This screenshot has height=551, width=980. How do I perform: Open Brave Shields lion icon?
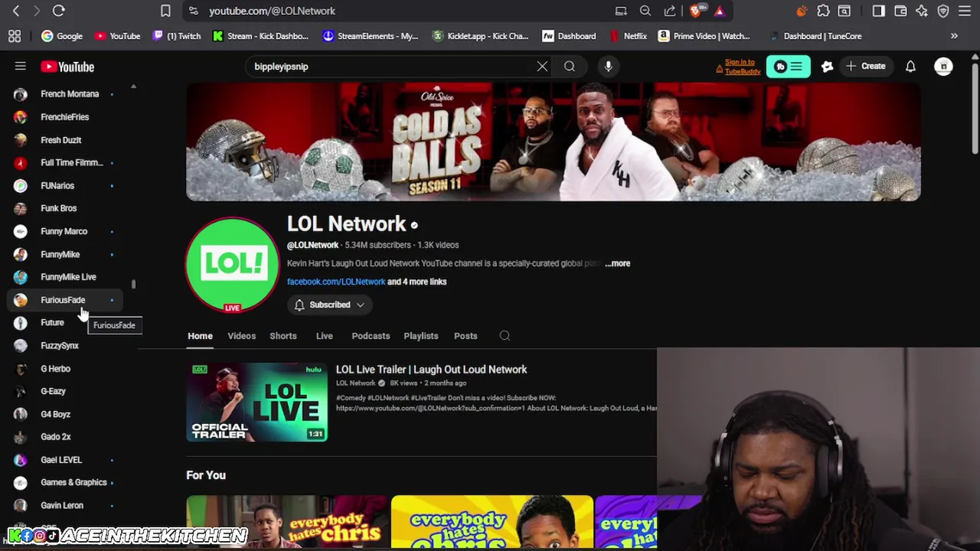pyautogui.click(x=695, y=11)
